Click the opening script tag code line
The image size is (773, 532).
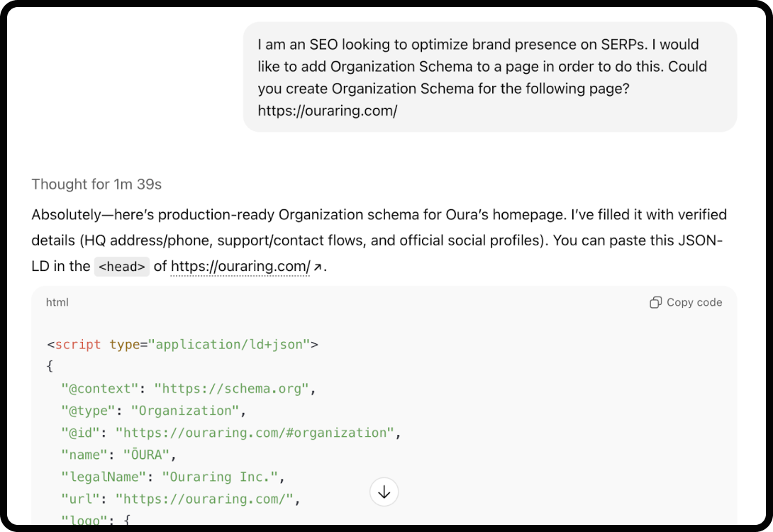coord(182,345)
